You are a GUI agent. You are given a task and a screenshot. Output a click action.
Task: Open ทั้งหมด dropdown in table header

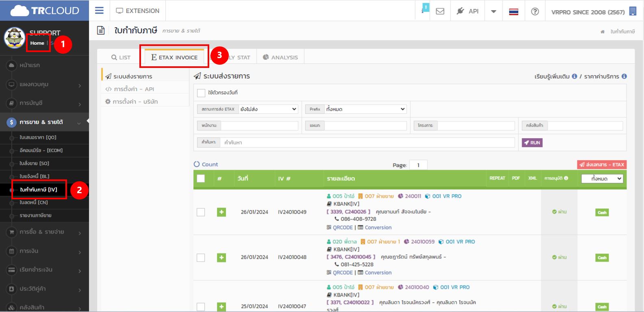(602, 179)
